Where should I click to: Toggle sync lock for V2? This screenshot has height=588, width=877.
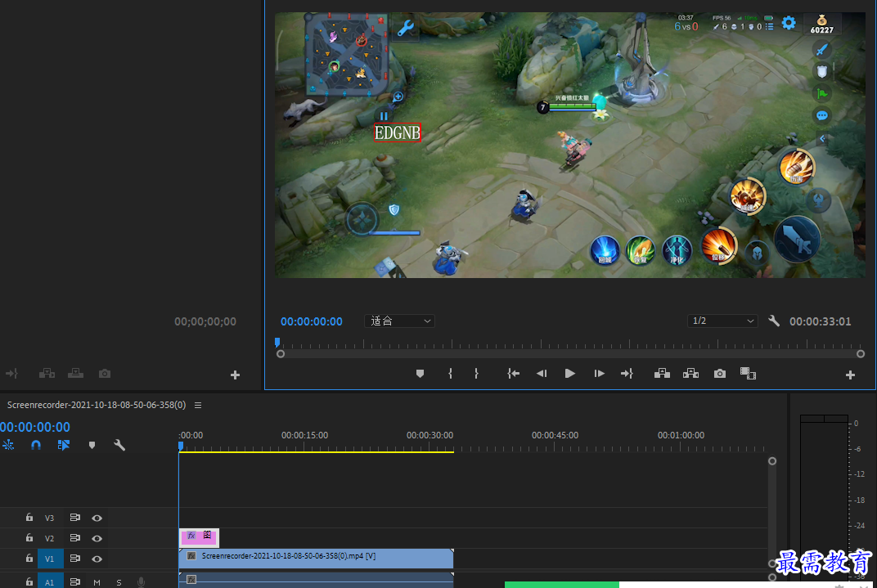click(75, 537)
